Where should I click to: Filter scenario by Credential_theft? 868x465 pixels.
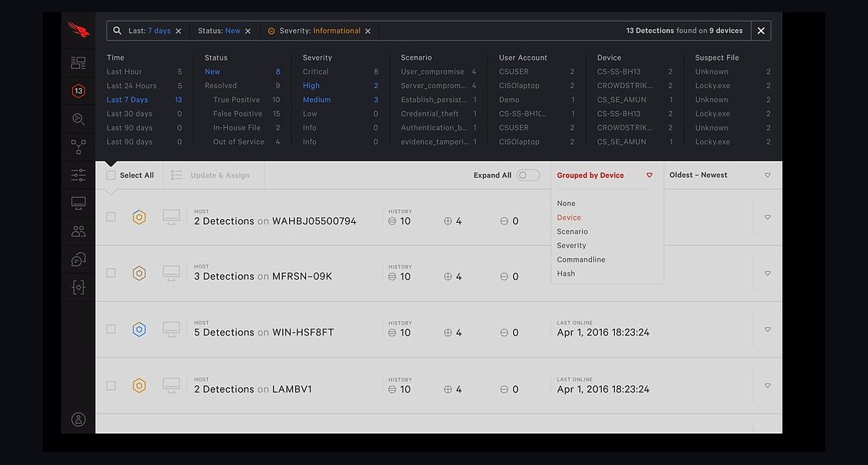[x=429, y=114]
